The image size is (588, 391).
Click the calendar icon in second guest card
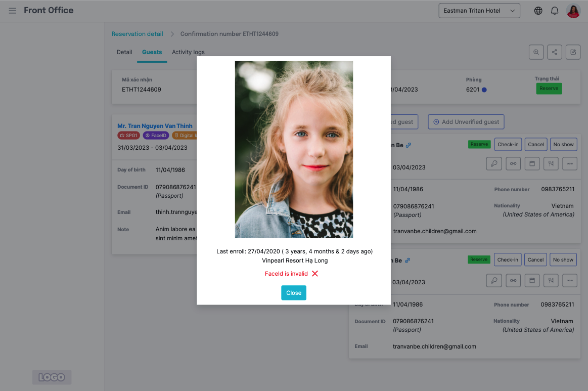[x=531, y=280]
